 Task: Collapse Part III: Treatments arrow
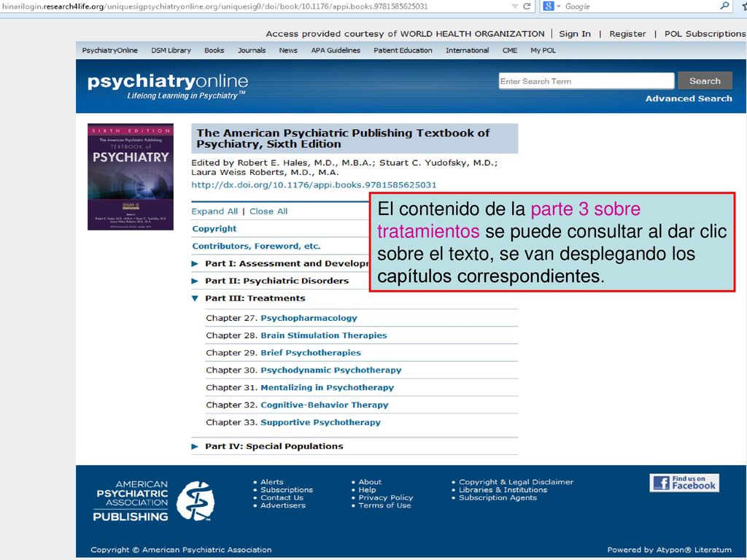click(194, 298)
